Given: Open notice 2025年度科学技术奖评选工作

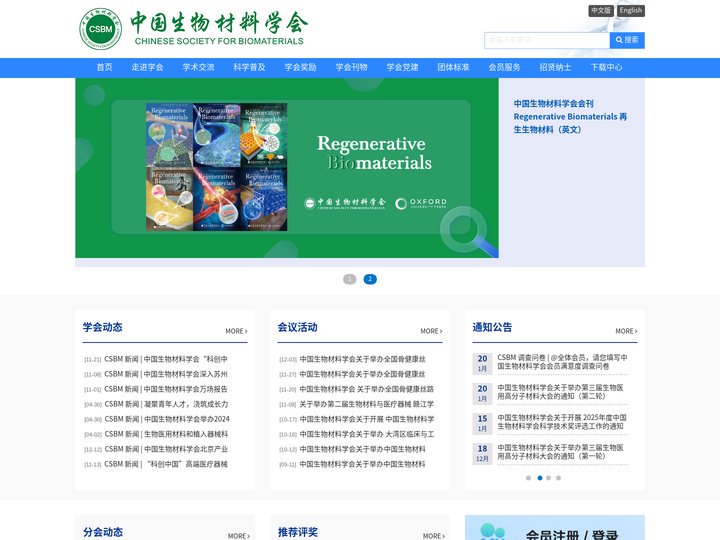Looking at the screenshot, I should [562, 422].
